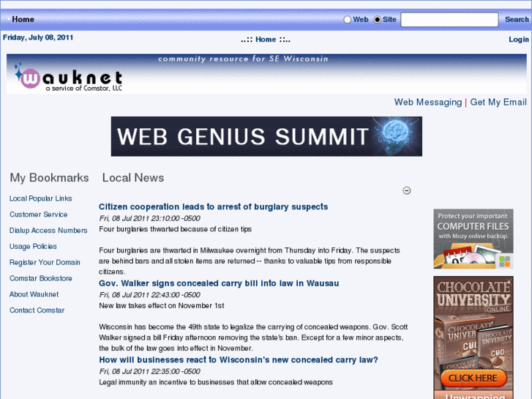Click the 'New law takes effect on November 1st' text
The image size is (532, 399).
162,305
